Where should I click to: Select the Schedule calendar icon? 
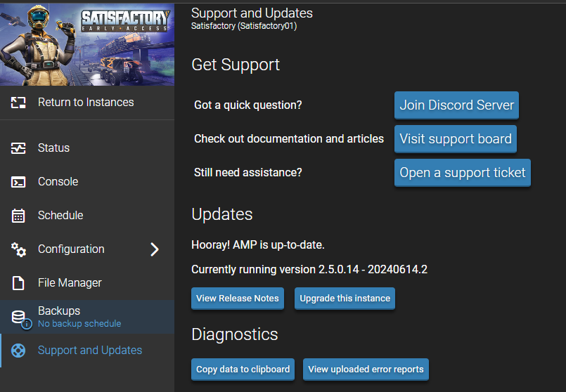[18, 216]
